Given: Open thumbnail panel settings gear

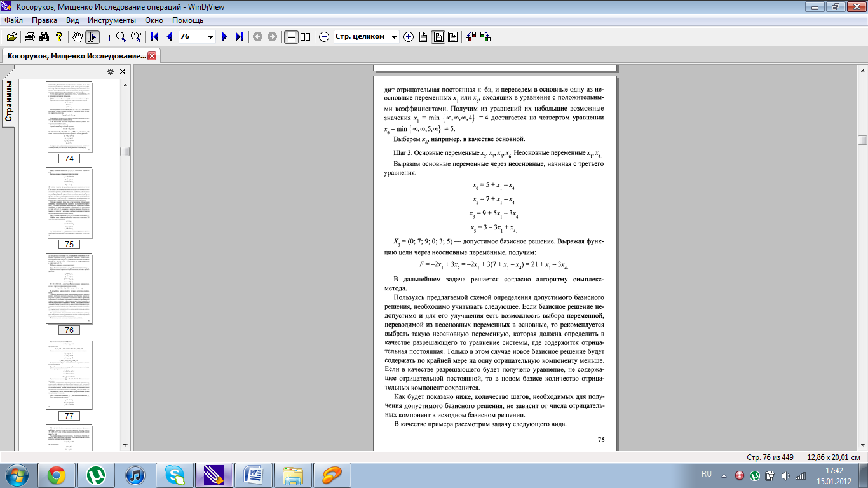Looking at the screenshot, I should (110, 72).
